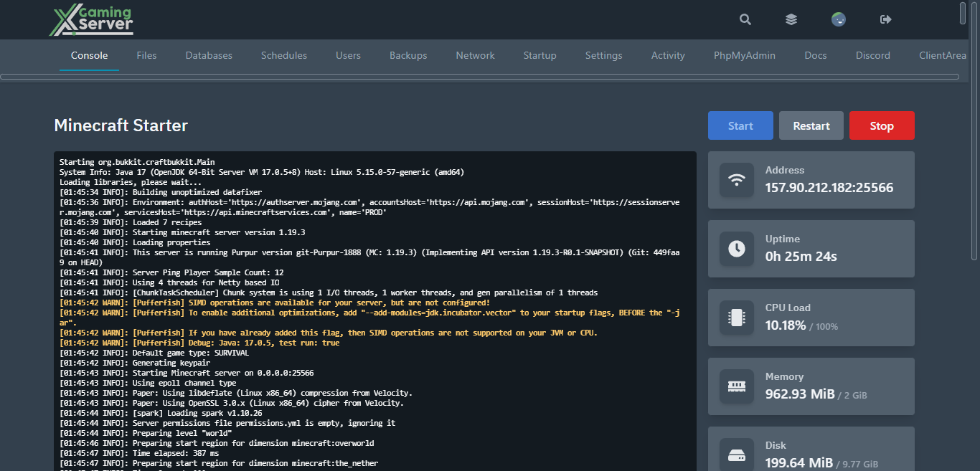Click the CPU Load chip icon
This screenshot has width=980, height=471.
737,318
